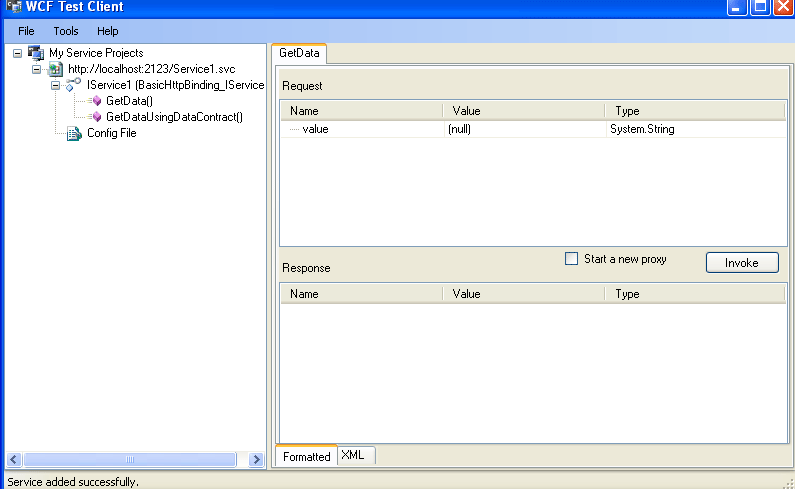Viewport: 795px width, 489px height.
Task: Click the WCF Test Client title bar icon
Action: point(14,7)
